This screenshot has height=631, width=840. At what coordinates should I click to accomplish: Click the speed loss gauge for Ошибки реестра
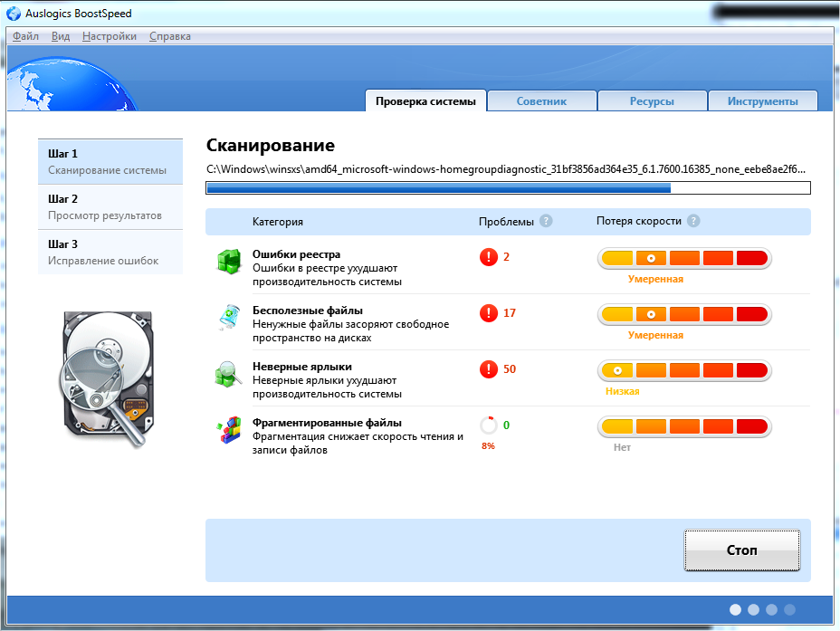[x=684, y=258]
